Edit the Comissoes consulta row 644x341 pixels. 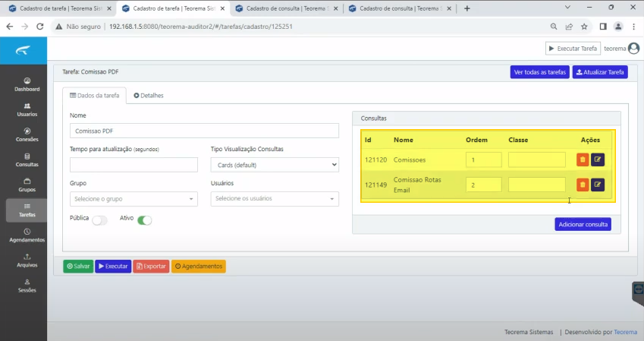point(598,159)
